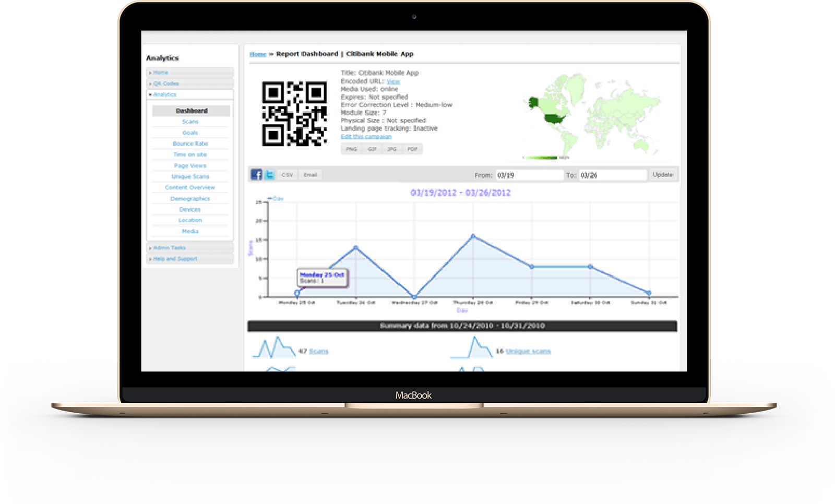Download the QR code as JPG
Viewport: 835px width, 504px height.
pyautogui.click(x=392, y=149)
